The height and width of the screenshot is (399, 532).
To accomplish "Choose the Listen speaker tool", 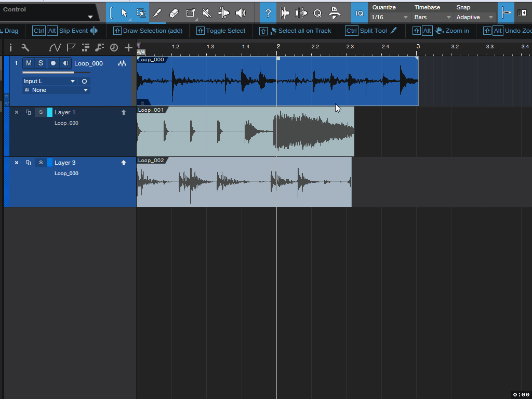I will pos(240,13).
